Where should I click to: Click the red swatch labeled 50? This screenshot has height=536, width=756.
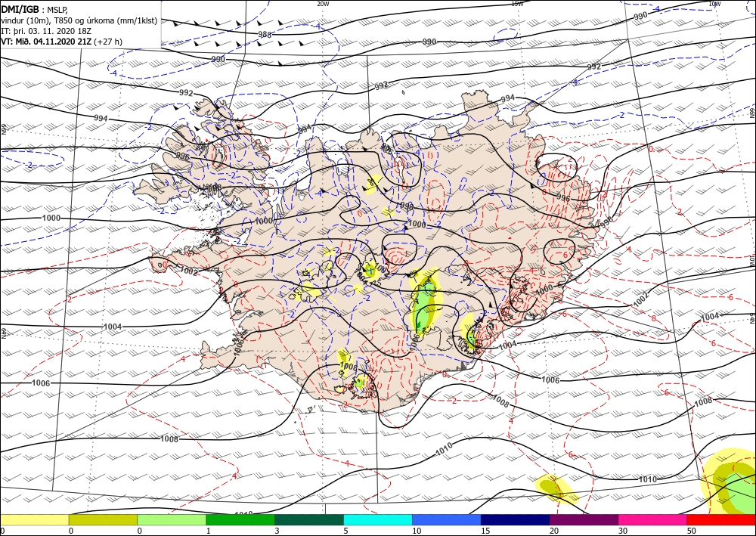tap(721, 519)
